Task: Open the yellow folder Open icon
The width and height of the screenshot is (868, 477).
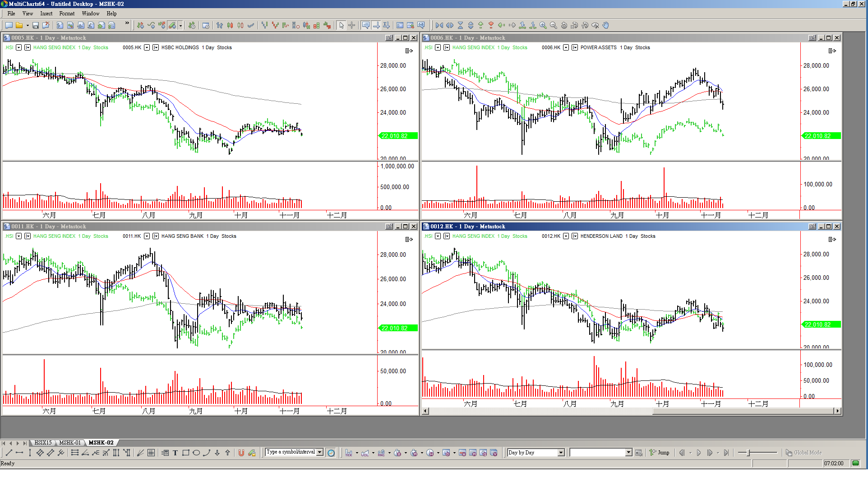Action: coord(19,25)
